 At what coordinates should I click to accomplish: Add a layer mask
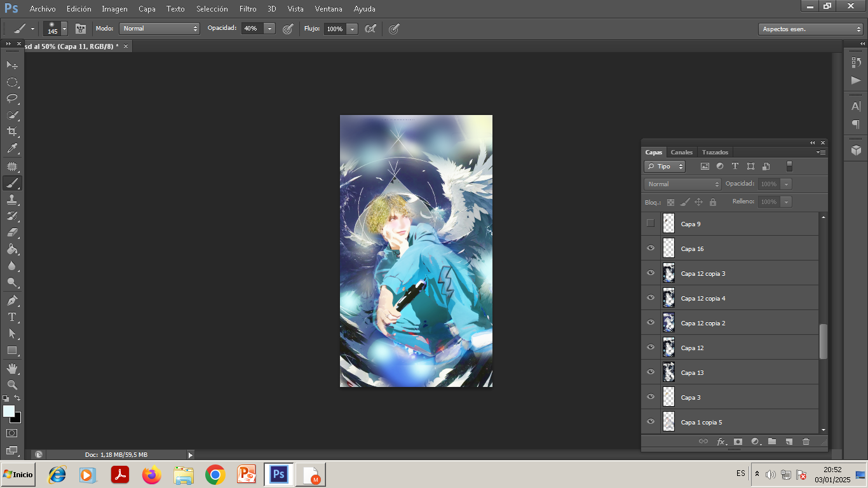click(738, 442)
